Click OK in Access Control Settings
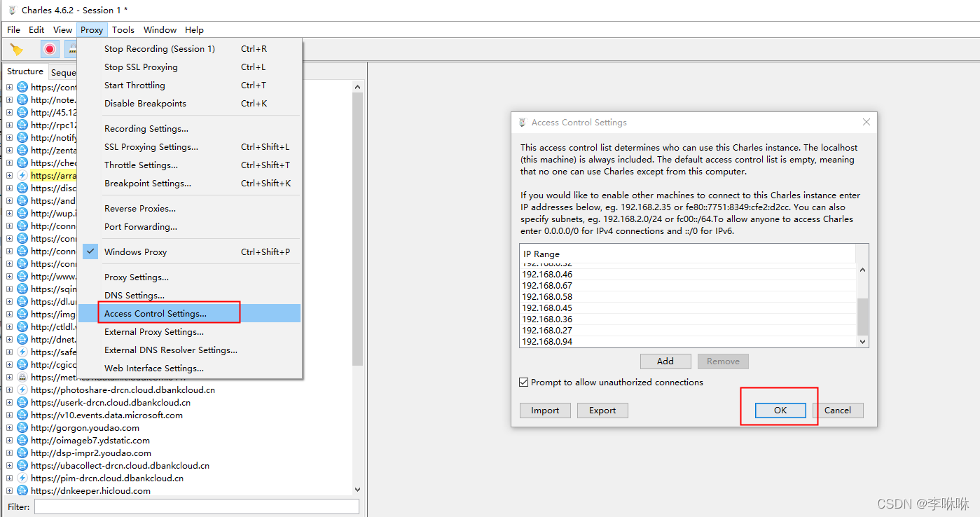The height and width of the screenshot is (517, 980). (x=780, y=411)
